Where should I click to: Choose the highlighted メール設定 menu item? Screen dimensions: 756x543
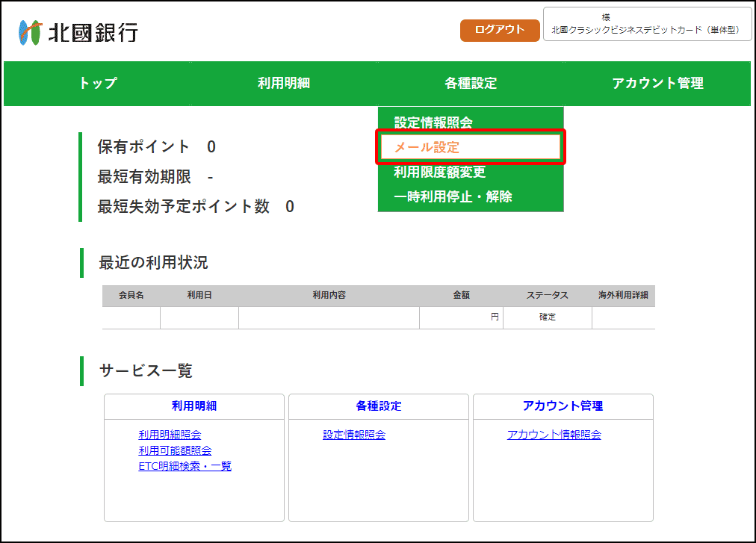coord(427,148)
